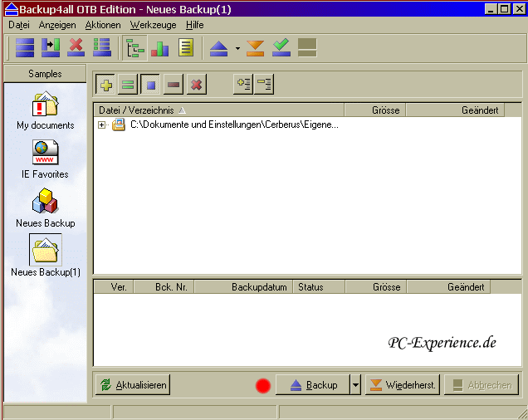The height and width of the screenshot is (420, 528).
Task: Toggle the red X deleted-files filter
Action: 196,84
